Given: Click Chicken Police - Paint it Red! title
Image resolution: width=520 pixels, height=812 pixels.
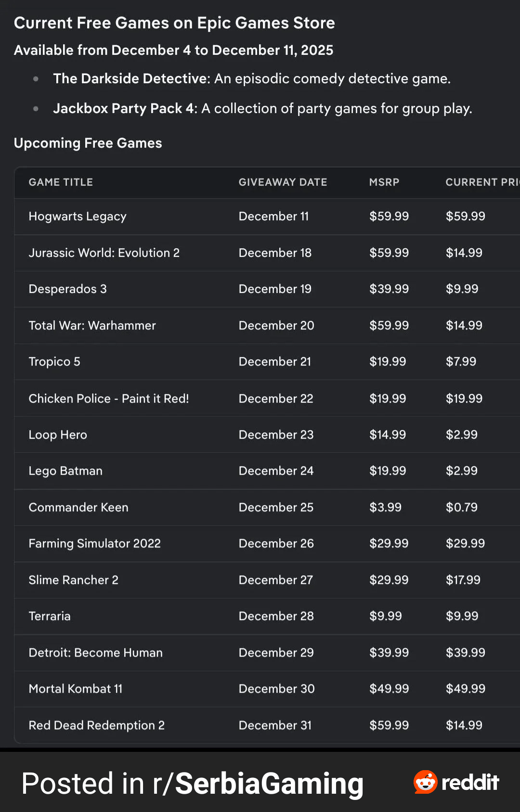Looking at the screenshot, I should click(x=108, y=399).
